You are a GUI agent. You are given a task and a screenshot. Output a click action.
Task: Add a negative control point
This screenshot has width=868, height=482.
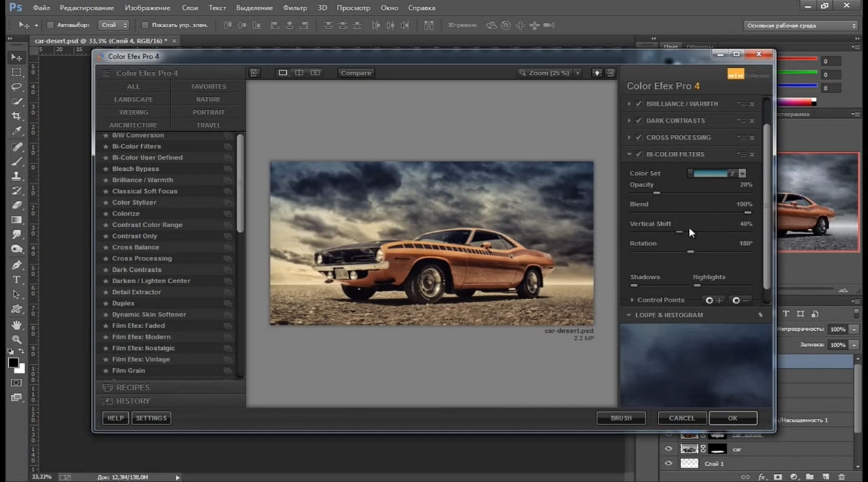(x=741, y=300)
